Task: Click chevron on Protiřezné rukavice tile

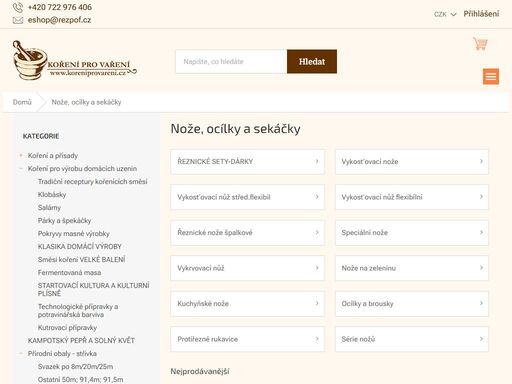Action: pyautogui.click(x=317, y=339)
